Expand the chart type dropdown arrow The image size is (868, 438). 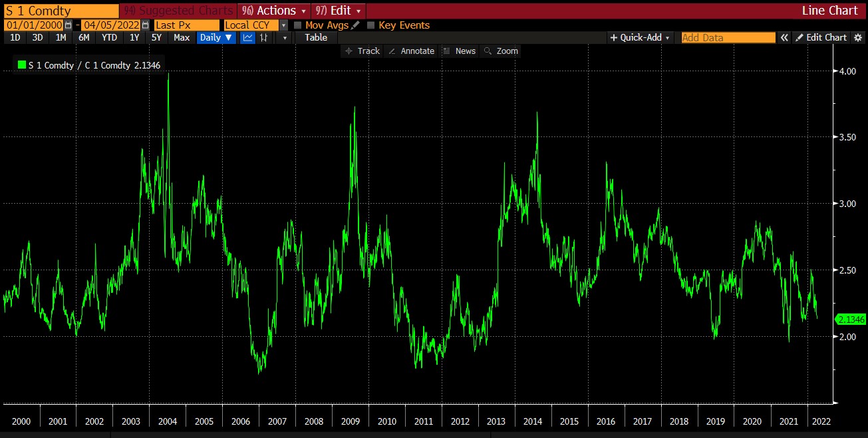click(x=285, y=38)
